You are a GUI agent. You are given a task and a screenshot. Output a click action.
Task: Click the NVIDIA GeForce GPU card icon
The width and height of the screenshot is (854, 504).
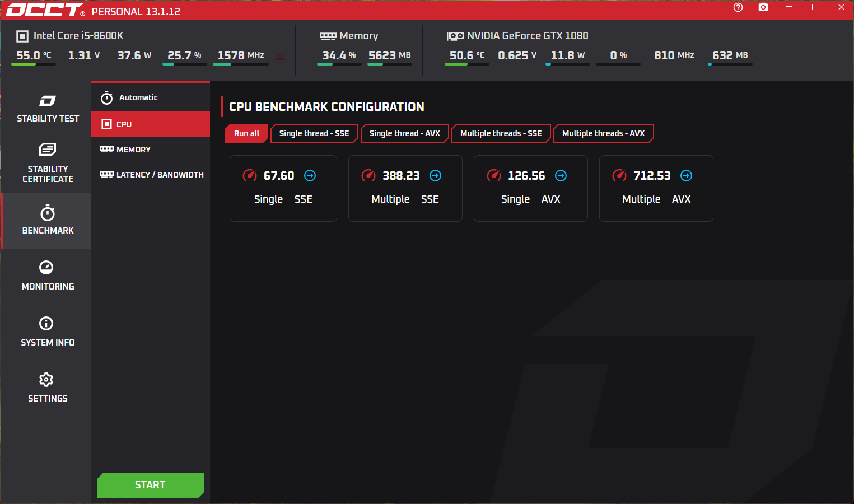point(456,36)
